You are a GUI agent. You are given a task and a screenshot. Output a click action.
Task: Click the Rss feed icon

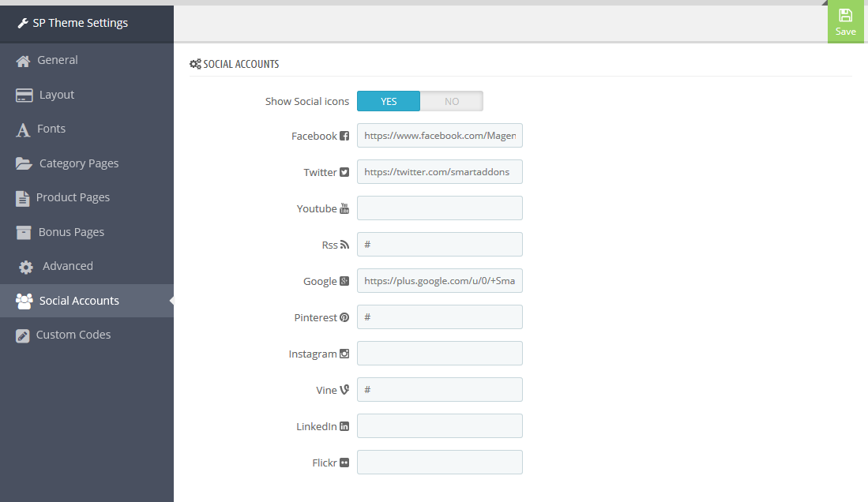coord(344,245)
